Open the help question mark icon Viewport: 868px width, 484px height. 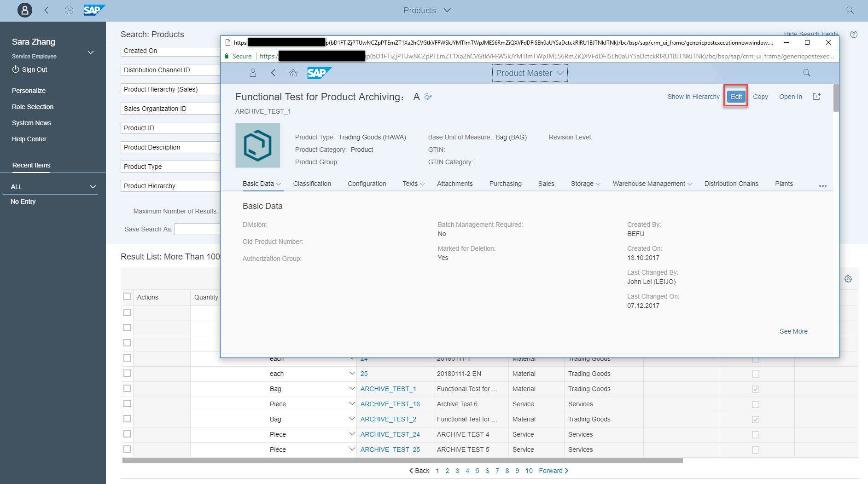click(x=854, y=35)
